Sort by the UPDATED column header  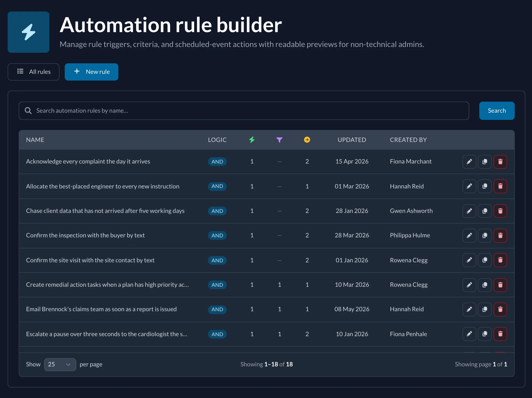[x=352, y=140]
